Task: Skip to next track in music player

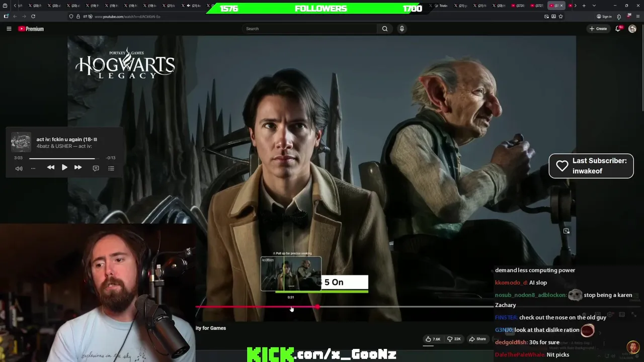Action: point(78,167)
